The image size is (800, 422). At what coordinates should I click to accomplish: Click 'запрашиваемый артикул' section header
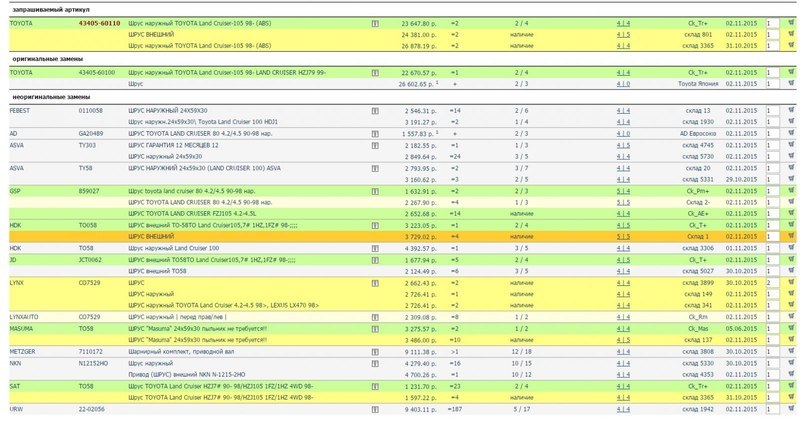pyautogui.click(x=51, y=10)
